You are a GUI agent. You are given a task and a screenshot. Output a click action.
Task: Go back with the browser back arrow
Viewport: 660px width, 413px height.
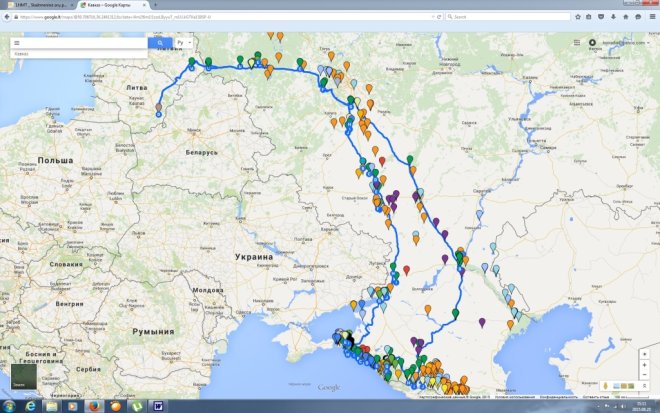(x=7, y=17)
